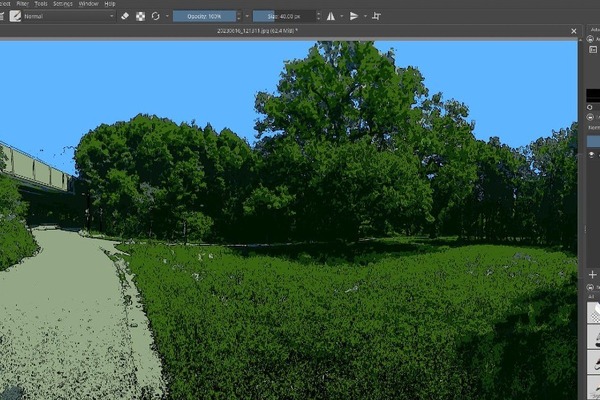Toggle vertical mirror tool icon
Screen dimensions: 600x400
click(354, 16)
